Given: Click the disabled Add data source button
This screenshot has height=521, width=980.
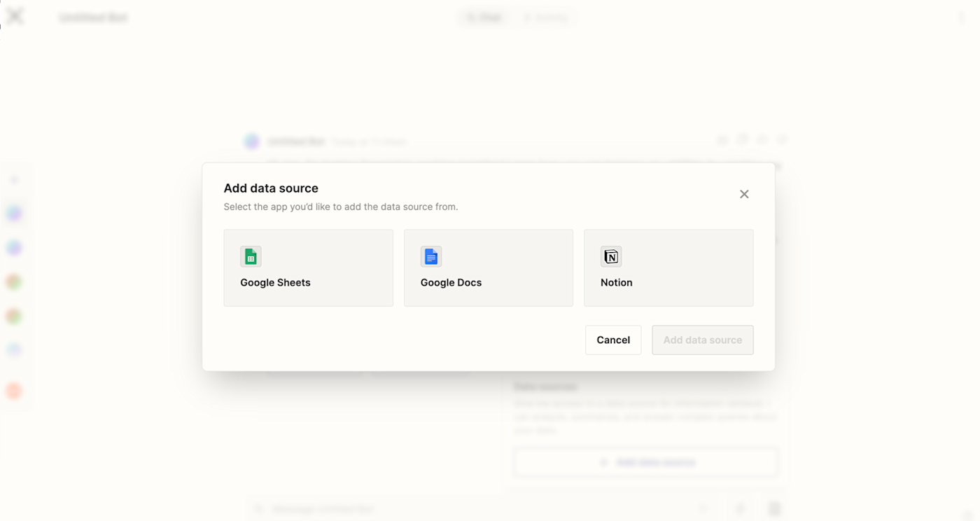Looking at the screenshot, I should coord(703,340).
